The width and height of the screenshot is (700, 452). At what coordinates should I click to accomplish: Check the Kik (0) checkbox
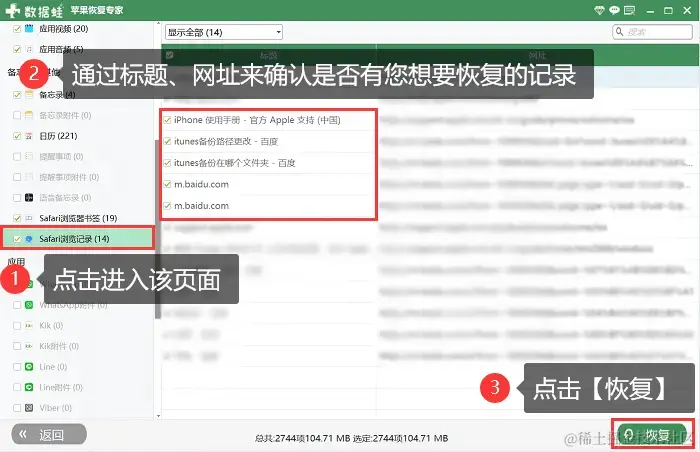(x=17, y=326)
